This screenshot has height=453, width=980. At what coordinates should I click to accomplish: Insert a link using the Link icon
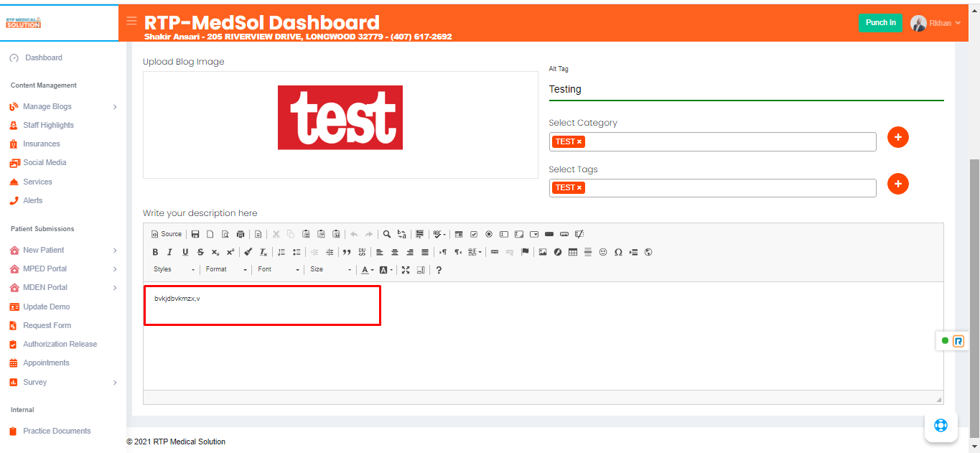coord(495,252)
